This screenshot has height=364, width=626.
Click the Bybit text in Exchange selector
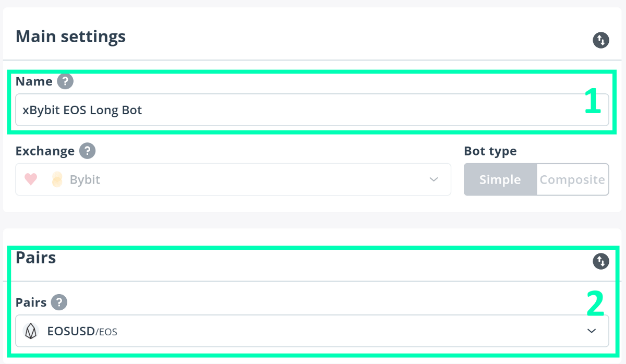click(85, 180)
